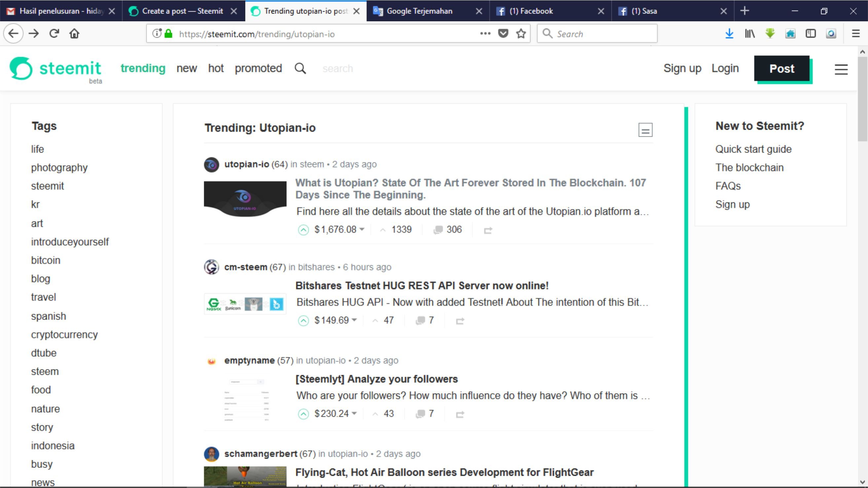Select the promoted navigation item

(258, 68)
